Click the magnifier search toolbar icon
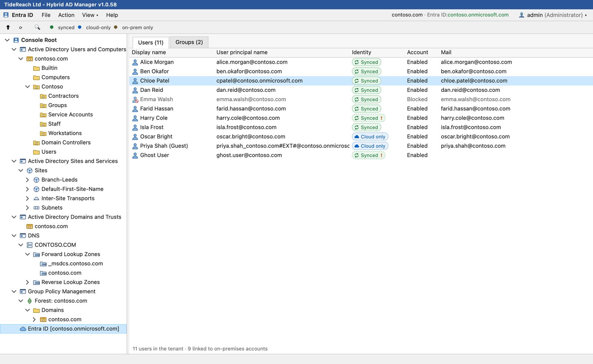The height and width of the screenshot is (364, 593). click(x=37, y=27)
